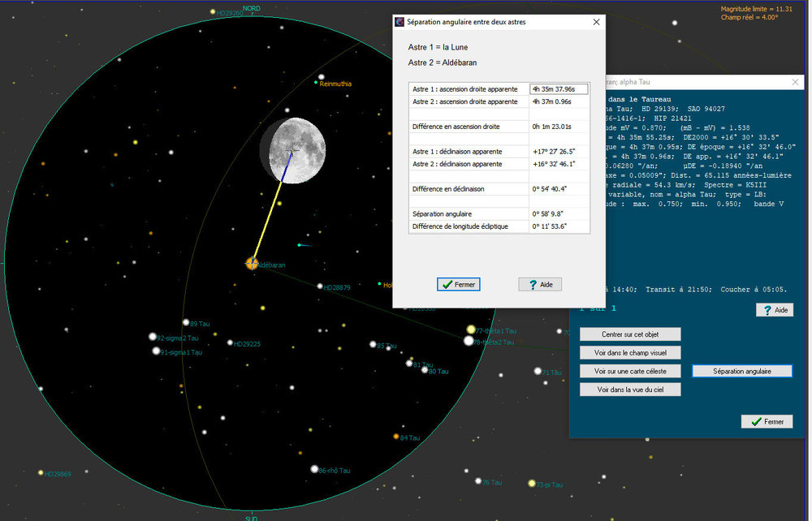Click "Voir dans le champ visuel"
The image size is (812, 521).
631,352
